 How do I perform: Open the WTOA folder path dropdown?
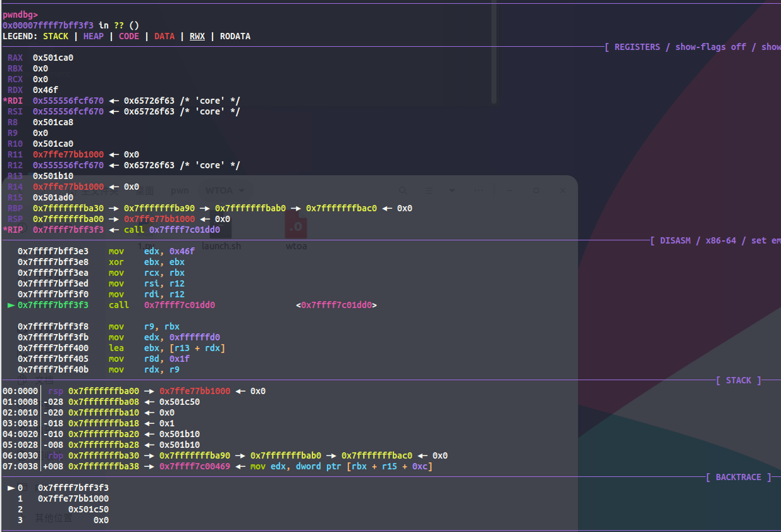tap(225, 190)
